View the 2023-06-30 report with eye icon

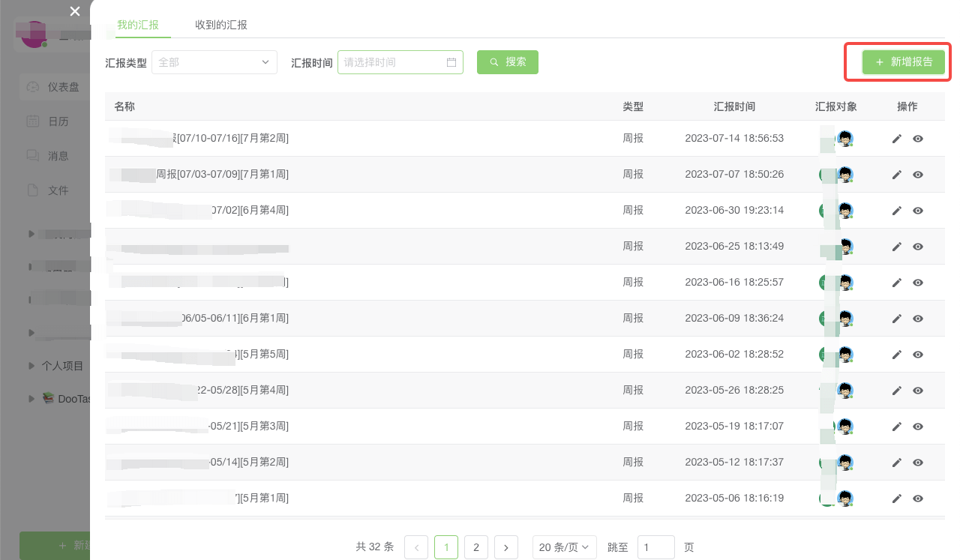pos(918,211)
